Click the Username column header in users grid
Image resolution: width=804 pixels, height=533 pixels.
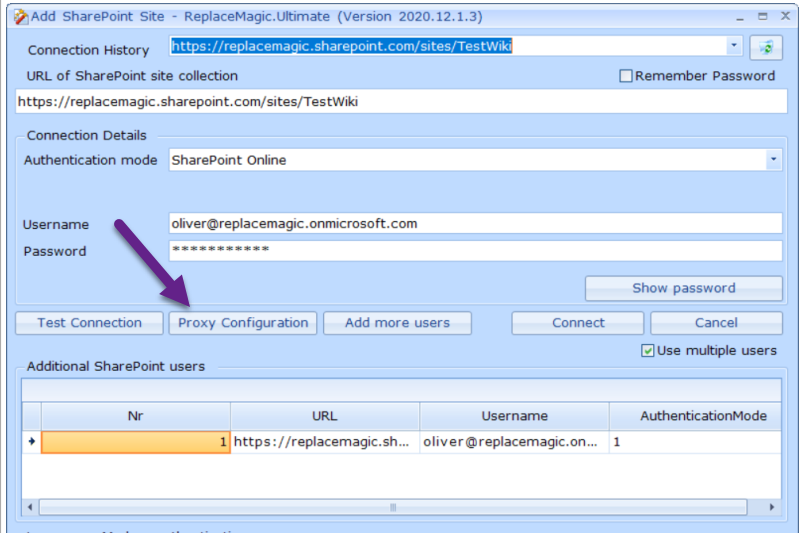(x=514, y=416)
